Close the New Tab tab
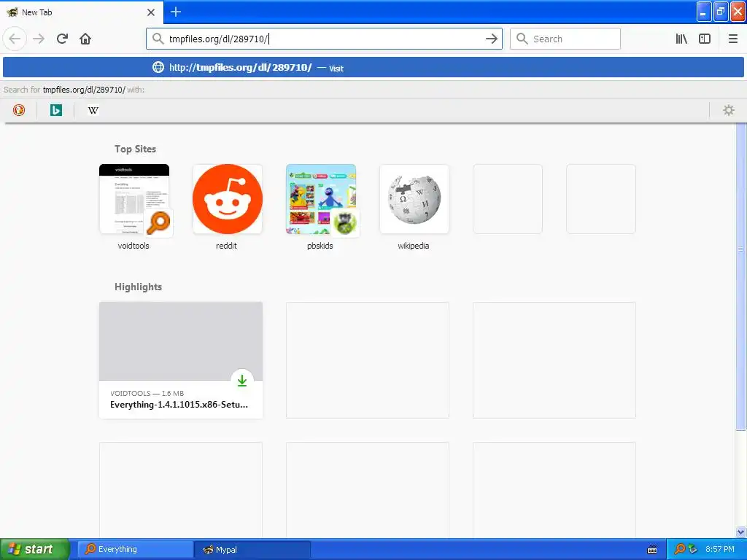 pyautogui.click(x=150, y=12)
